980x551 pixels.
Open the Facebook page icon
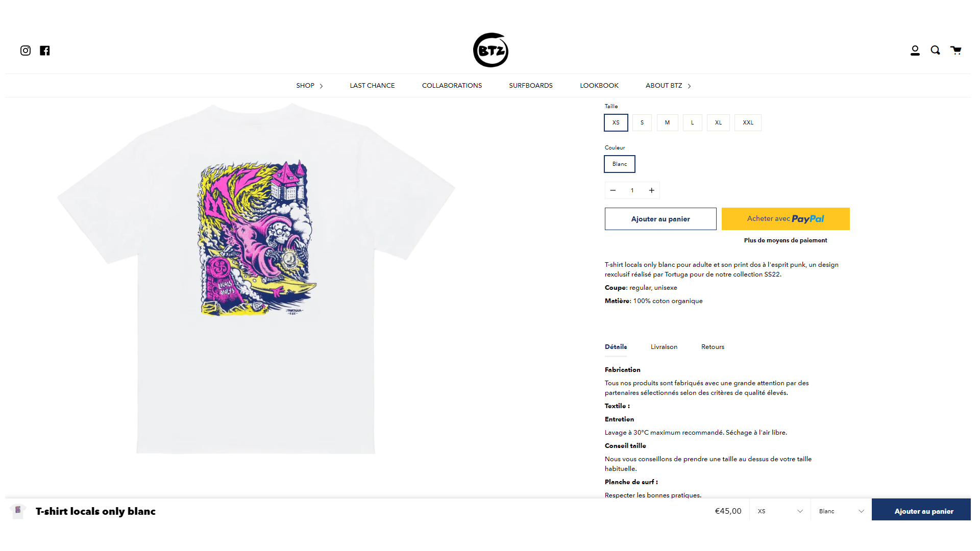click(45, 51)
